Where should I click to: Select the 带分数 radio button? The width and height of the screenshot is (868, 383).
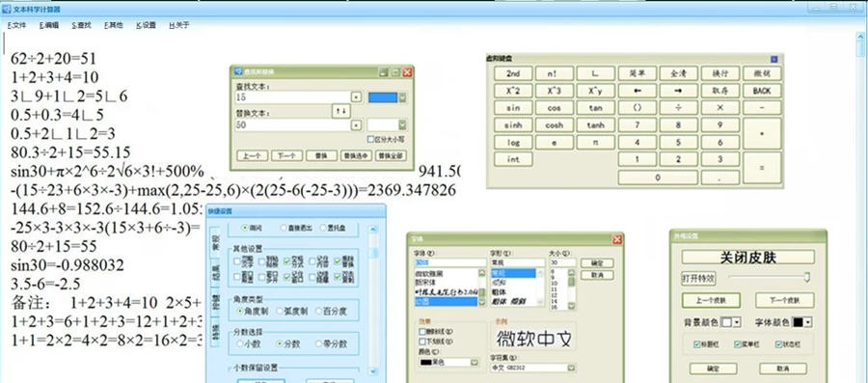(x=319, y=343)
